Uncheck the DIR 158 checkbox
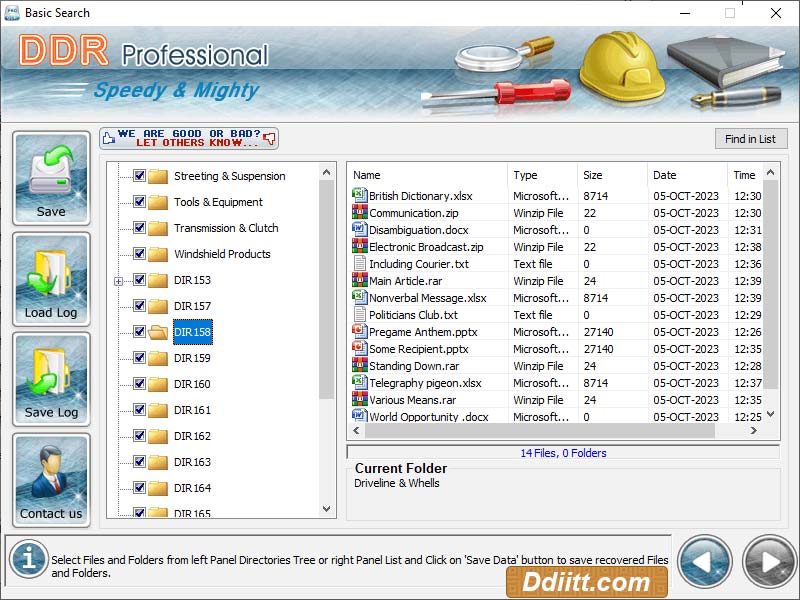The width and height of the screenshot is (800, 600). point(141,332)
